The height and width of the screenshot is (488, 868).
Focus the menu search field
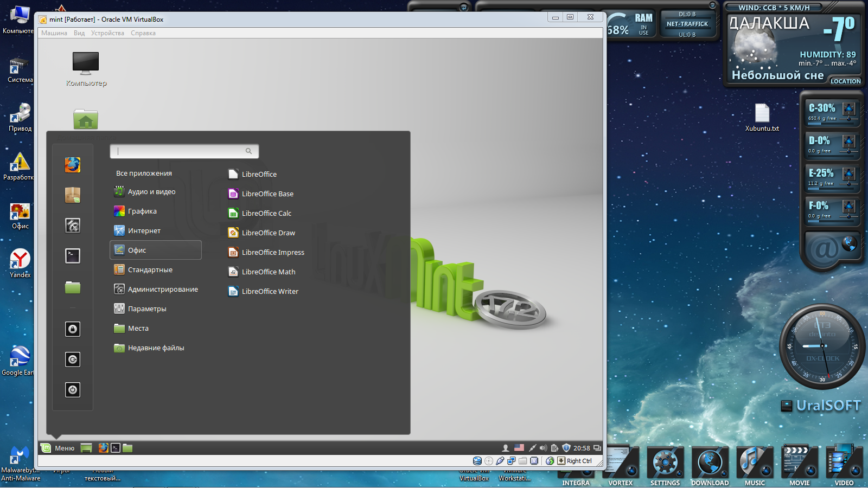184,151
